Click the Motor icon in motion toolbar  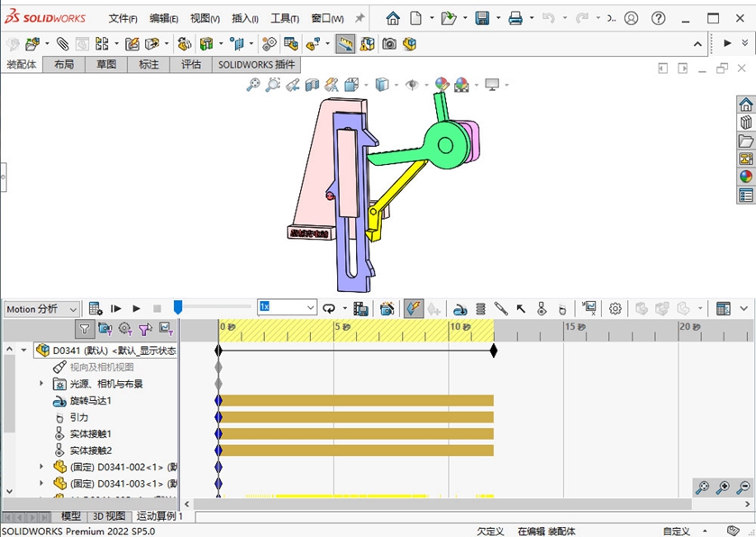[x=460, y=308]
